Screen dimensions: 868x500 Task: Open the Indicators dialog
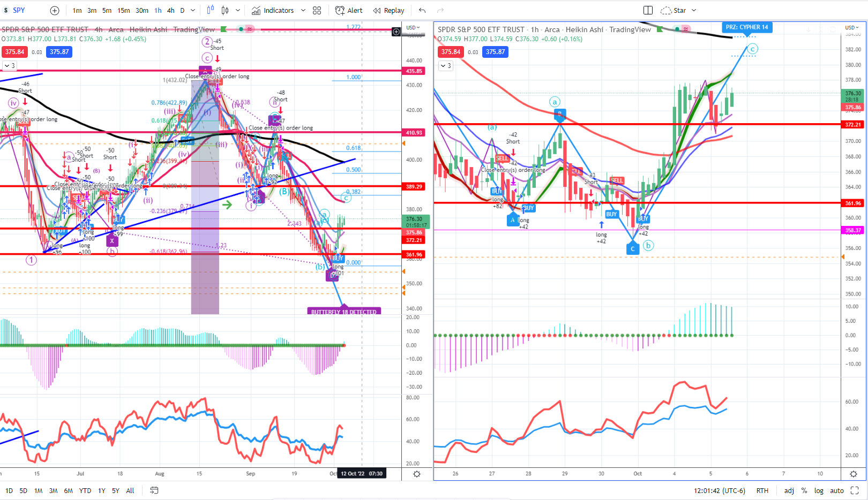pos(273,10)
